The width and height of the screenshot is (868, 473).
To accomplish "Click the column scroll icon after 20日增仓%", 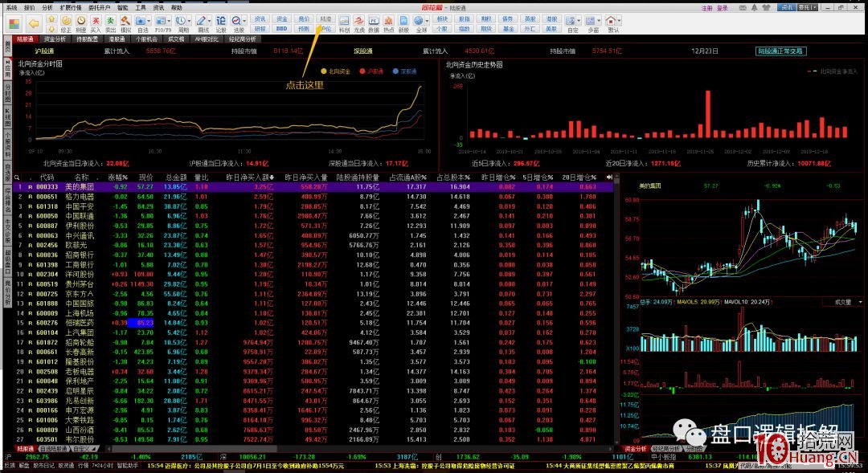I will coord(609,177).
